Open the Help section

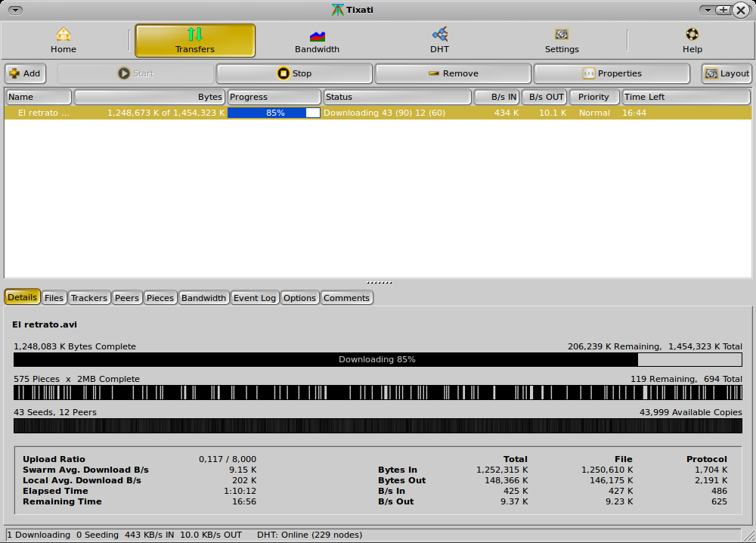692,39
